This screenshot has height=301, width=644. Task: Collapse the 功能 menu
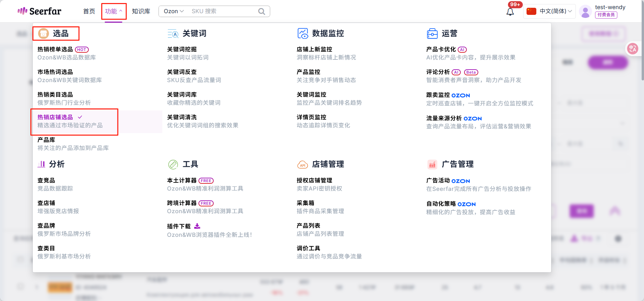[x=113, y=11]
